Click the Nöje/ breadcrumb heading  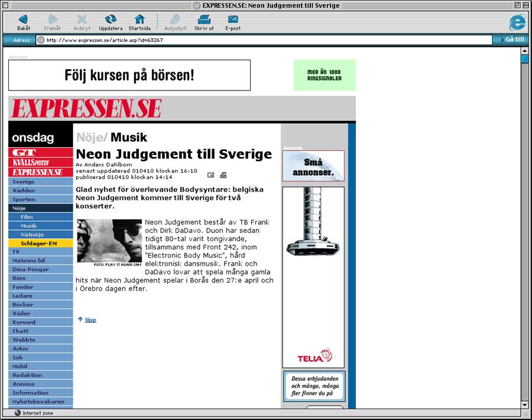[x=92, y=137]
